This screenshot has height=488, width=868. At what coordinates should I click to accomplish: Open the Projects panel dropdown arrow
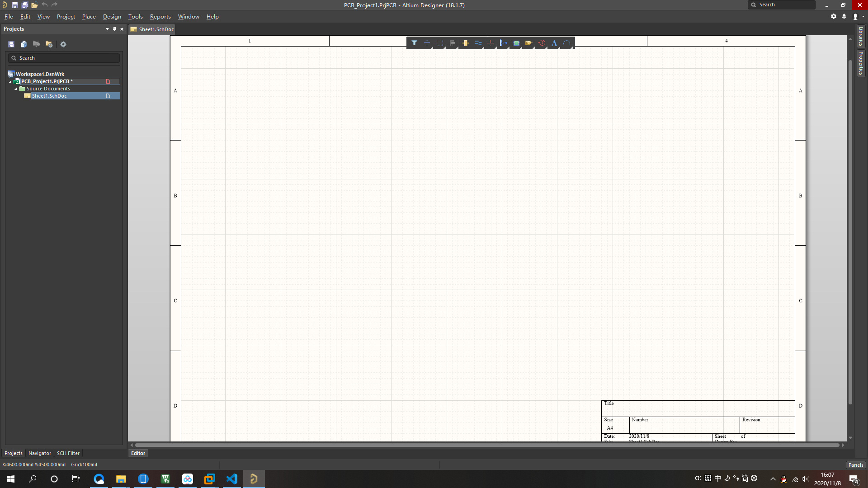[x=107, y=29]
